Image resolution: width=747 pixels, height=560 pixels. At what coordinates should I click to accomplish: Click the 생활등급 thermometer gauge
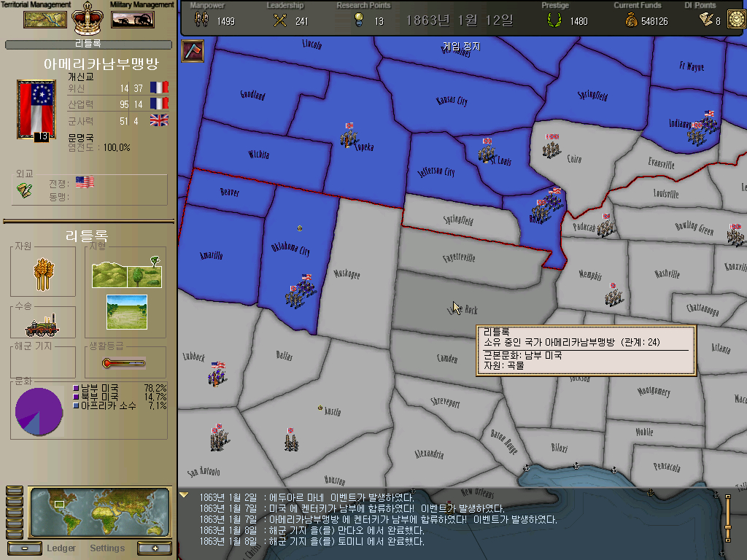[x=123, y=363]
